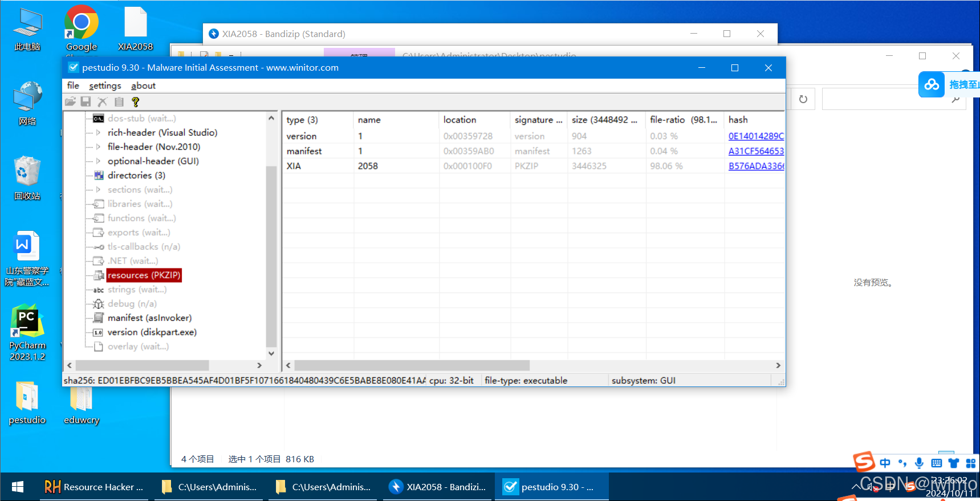Select directories (3) tree item
Viewport: 980px width, 501px height.
click(136, 176)
